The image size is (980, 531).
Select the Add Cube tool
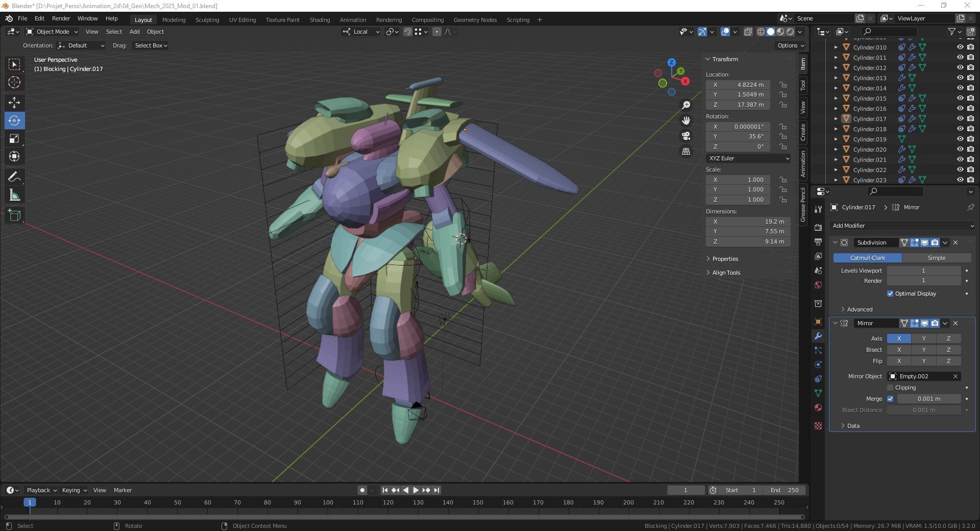tap(14, 215)
